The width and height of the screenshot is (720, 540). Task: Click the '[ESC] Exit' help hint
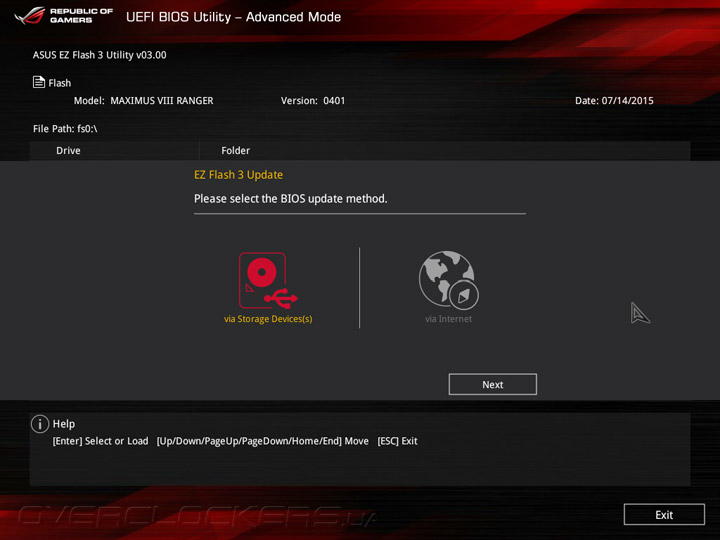point(397,441)
